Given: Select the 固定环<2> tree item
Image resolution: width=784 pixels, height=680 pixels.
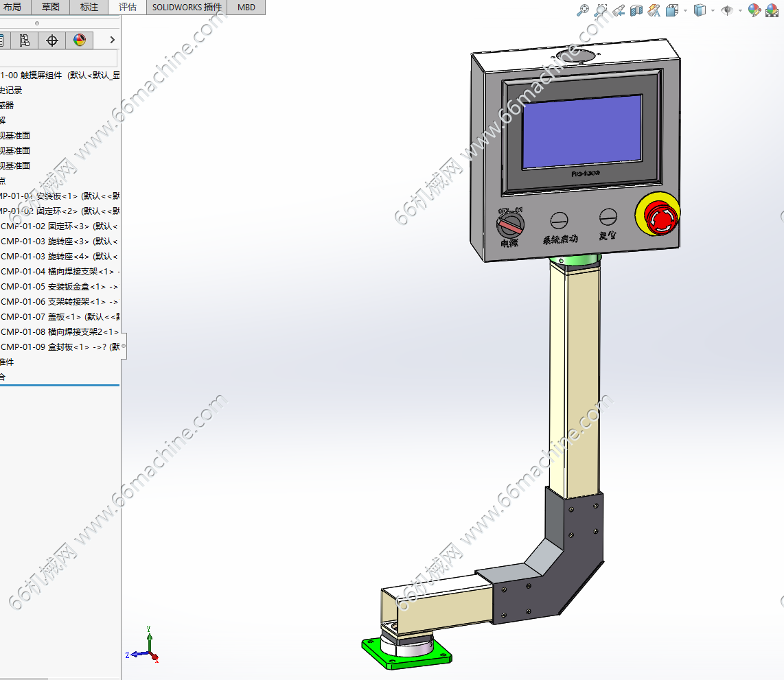Looking at the screenshot, I should (x=60, y=211).
